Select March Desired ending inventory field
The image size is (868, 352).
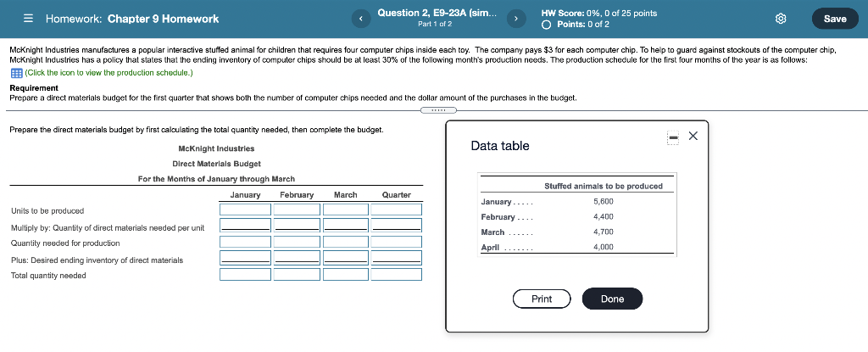(x=346, y=257)
